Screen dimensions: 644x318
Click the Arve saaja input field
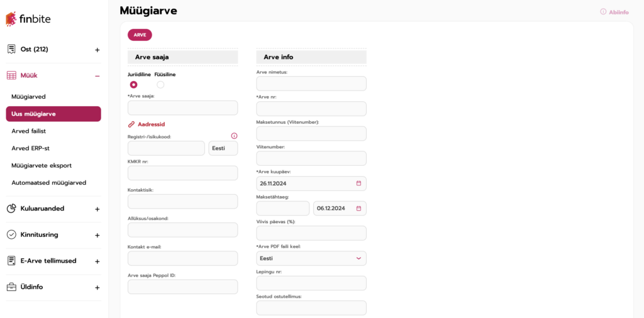pos(182,108)
